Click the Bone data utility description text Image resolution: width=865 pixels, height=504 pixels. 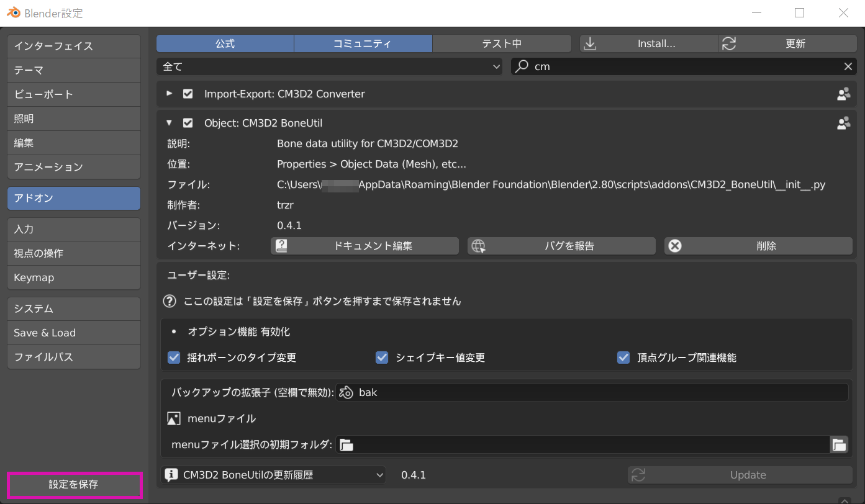pos(368,143)
